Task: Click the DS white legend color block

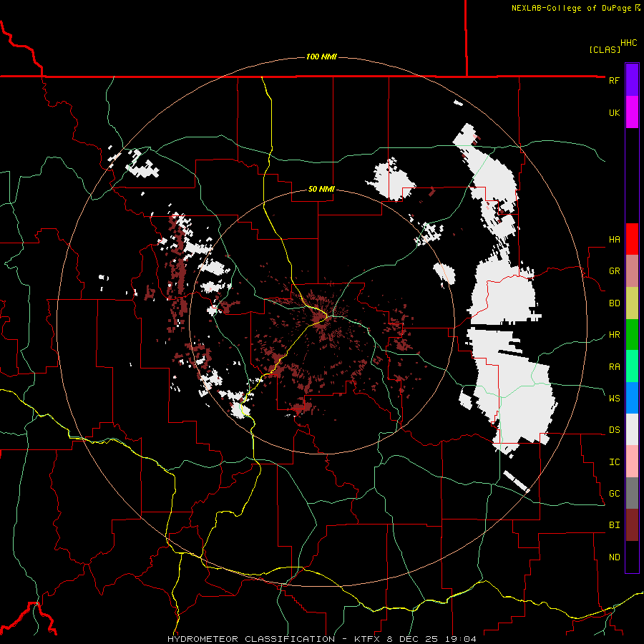Action: pos(632,429)
